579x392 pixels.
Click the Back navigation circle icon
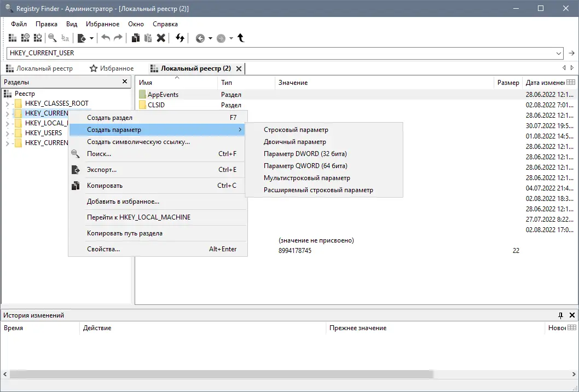pos(200,38)
